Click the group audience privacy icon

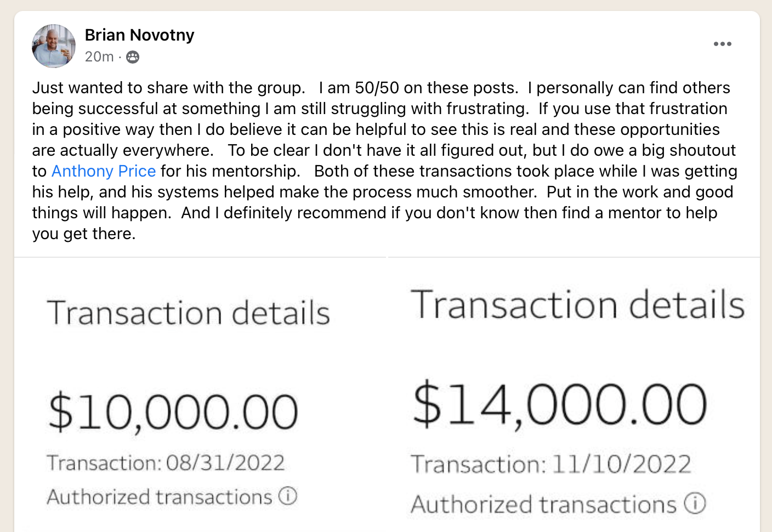(133, 57)
